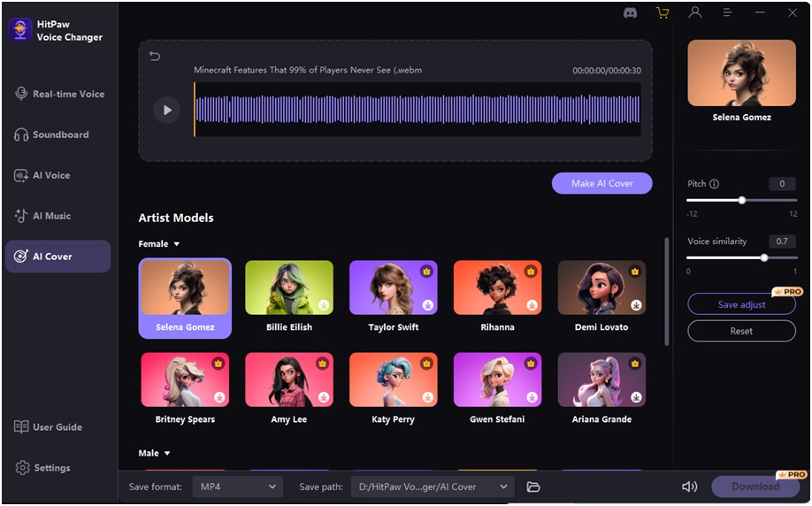This screenshot has width=812, height=506.
Task: Select the Selena Gomez model card
Action: coord(185,298)
